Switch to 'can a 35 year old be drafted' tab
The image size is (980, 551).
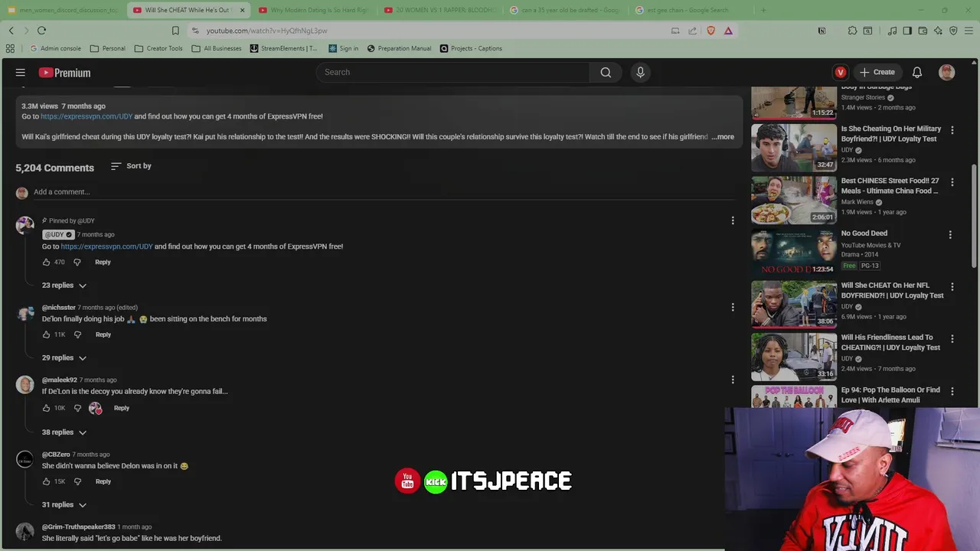tap(565, 10)
